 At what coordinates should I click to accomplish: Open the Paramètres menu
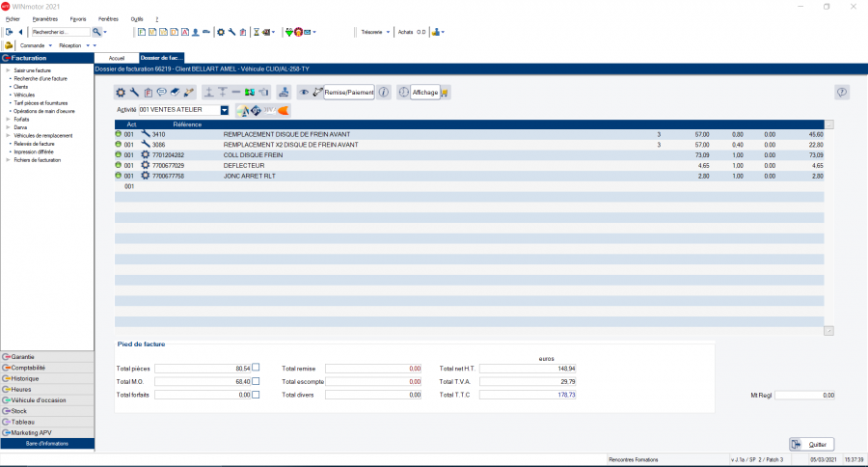tap(44, 19)
